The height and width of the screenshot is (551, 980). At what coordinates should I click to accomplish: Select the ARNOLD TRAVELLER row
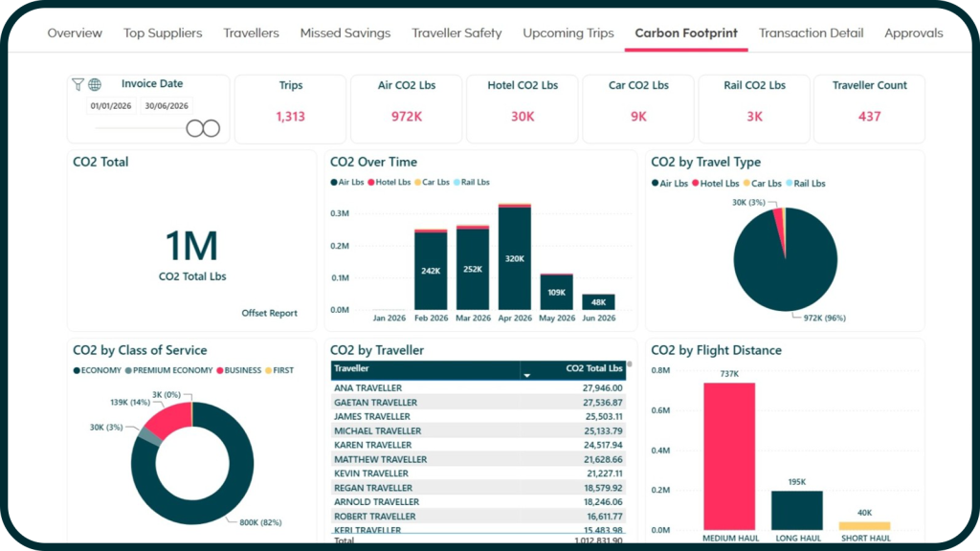click(479, 501)
